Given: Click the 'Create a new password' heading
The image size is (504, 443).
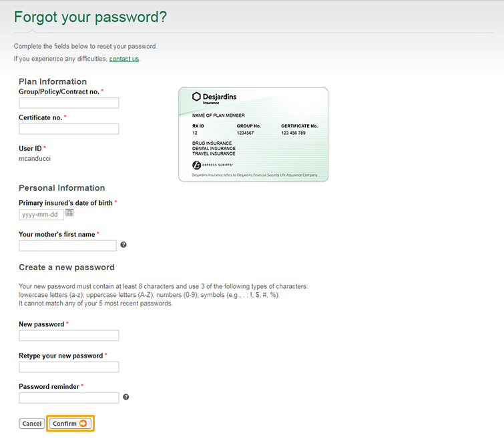Looking at the screenshot, I should click(67, 267).
